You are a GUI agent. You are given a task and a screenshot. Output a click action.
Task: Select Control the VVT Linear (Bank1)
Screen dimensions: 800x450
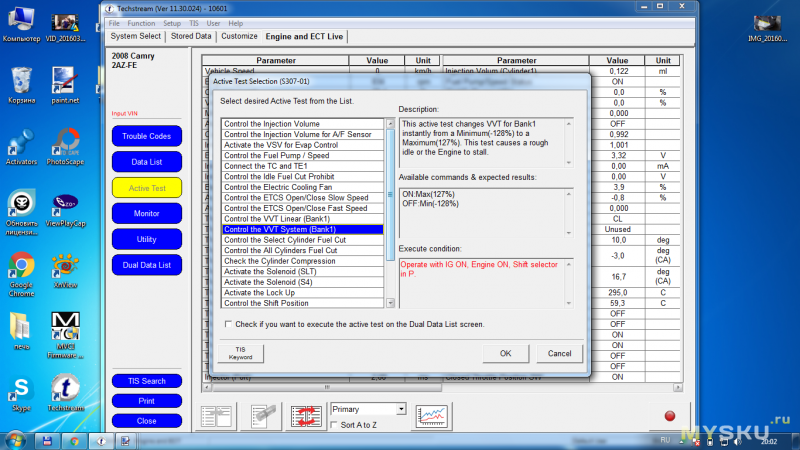pyautogui.click(x=303, y=219)
